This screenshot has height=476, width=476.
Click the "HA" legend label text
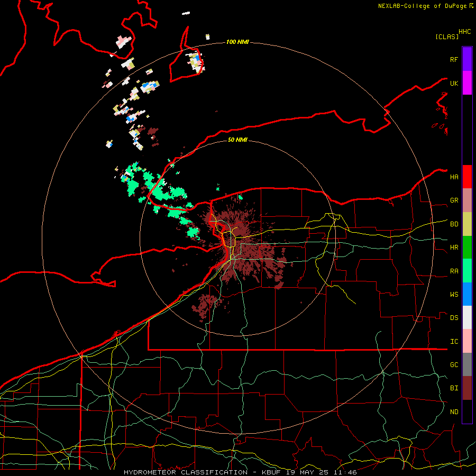coord(454,177)
